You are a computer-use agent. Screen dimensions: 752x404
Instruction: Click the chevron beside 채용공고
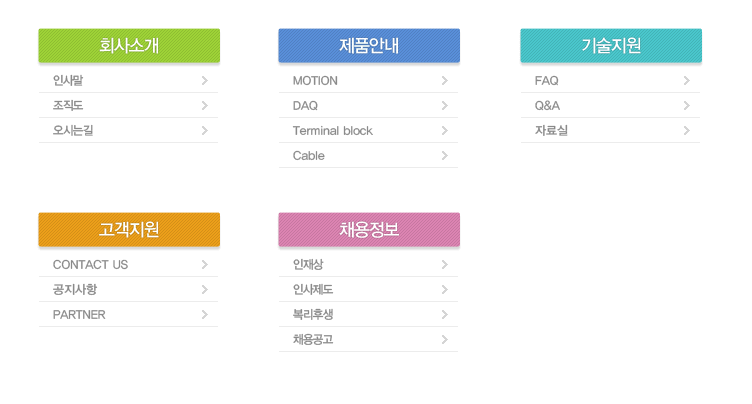445,340
